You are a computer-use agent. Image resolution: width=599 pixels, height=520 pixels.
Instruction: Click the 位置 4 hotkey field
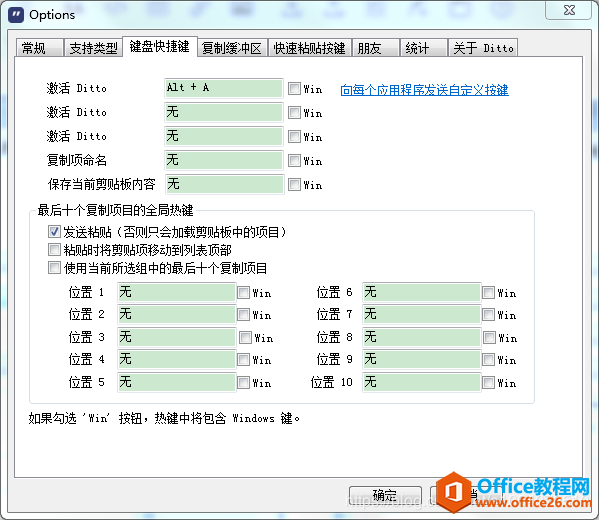[176, 360]
